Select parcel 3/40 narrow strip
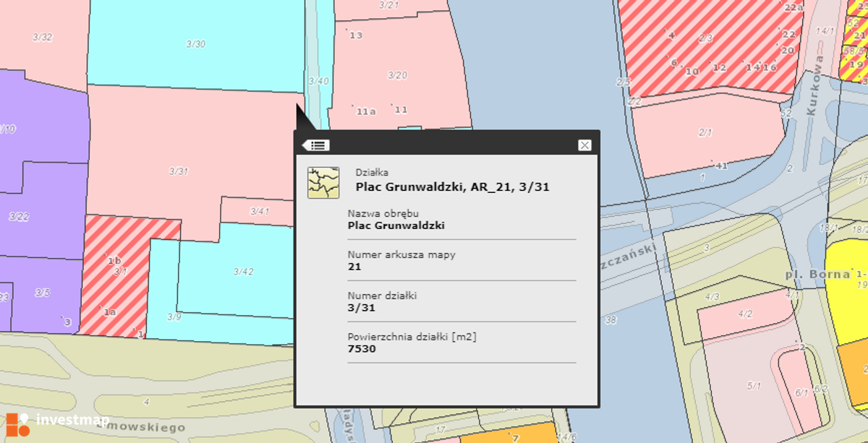Screen dimensions: 868x443 coord(318,81)
